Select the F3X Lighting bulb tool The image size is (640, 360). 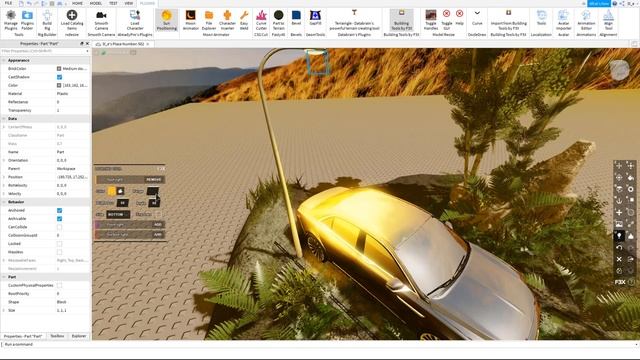[x=619, y=236]
